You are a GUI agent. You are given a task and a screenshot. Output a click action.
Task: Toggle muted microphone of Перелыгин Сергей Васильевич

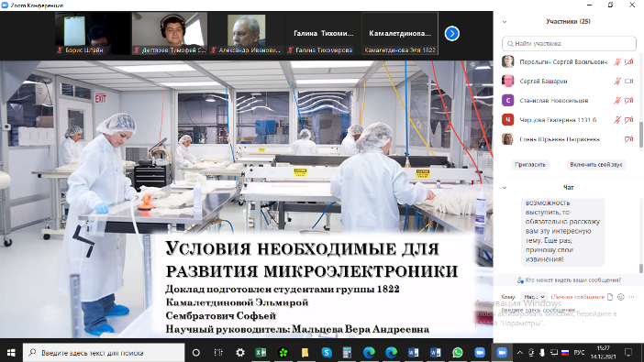(617, 62)
